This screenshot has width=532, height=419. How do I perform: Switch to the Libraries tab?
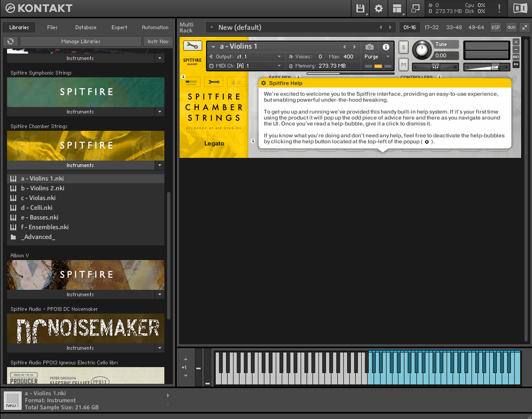coord(19,28)
